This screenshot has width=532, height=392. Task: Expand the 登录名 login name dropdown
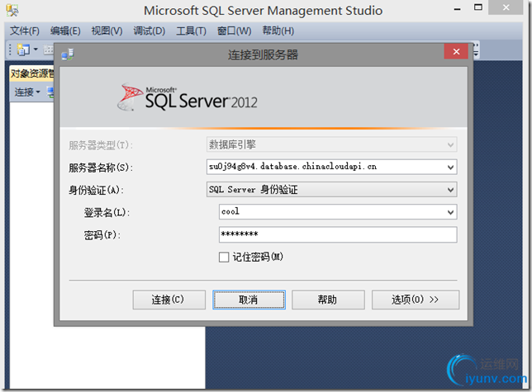pos(450,212)
